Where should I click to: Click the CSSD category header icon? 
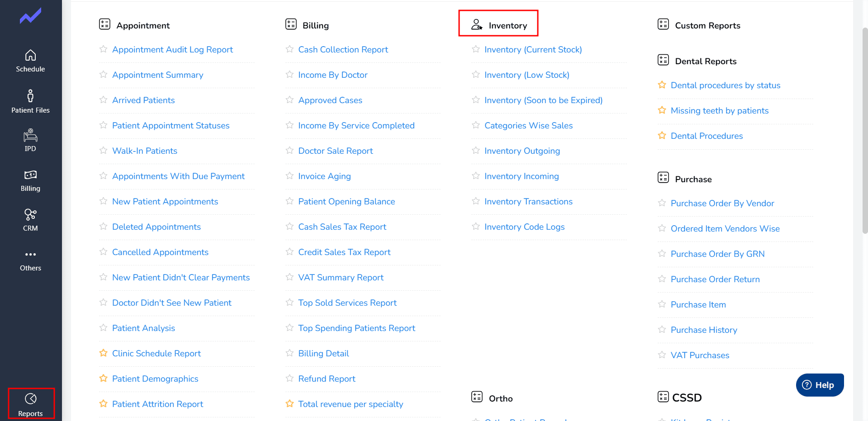coord(663,397)
